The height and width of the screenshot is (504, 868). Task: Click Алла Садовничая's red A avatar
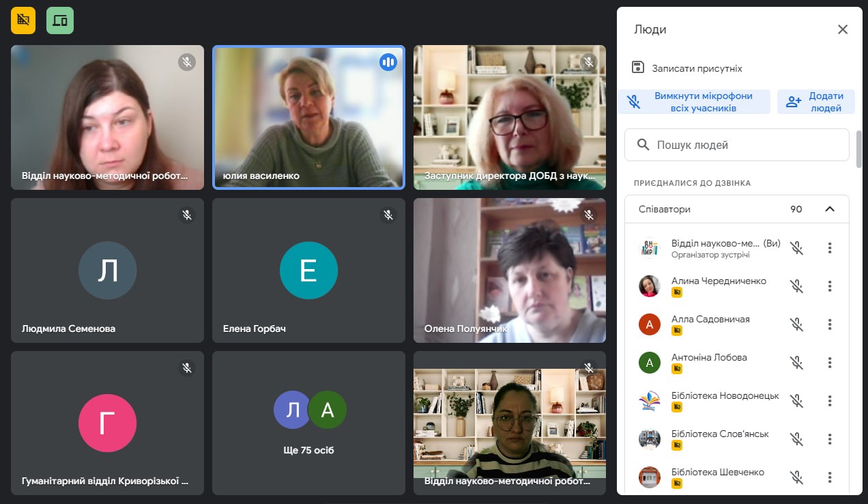[x=650, y=324]
